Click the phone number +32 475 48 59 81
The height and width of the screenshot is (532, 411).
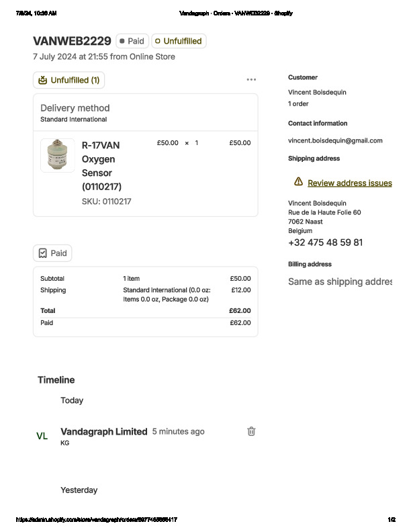pyautogui.click(x=325, y=242)
